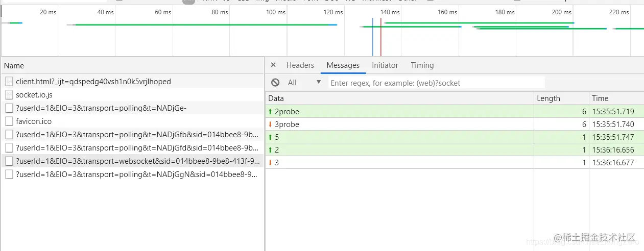Click time cell 15:35:51.747
The height and width of the screenshot is (251, 644).
613,137
